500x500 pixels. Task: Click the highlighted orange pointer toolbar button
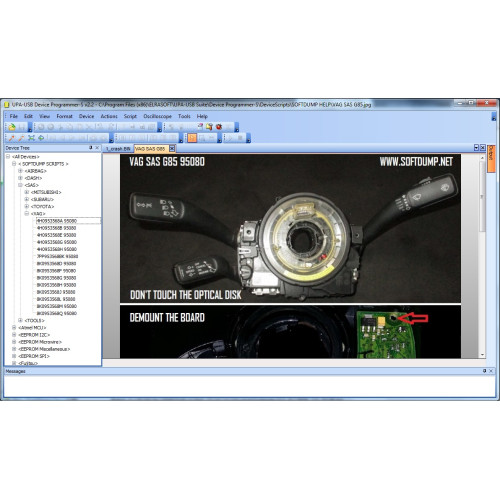(192, 138)
